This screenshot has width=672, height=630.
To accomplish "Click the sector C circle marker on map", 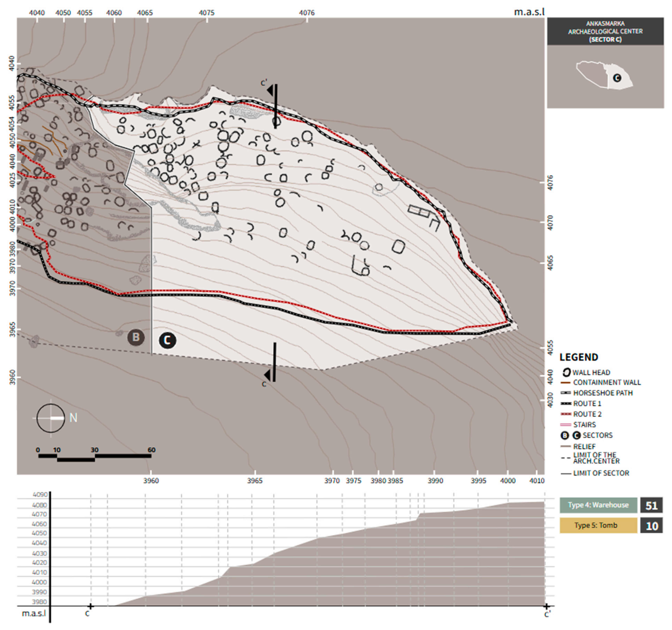I will pyautogui.click(x=167, y=340).
